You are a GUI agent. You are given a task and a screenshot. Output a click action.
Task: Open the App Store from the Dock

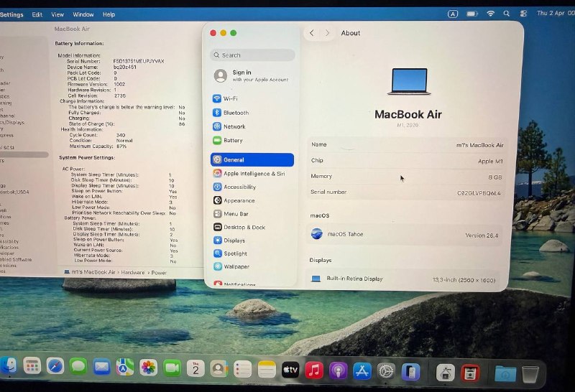click(x=362, y=370)
